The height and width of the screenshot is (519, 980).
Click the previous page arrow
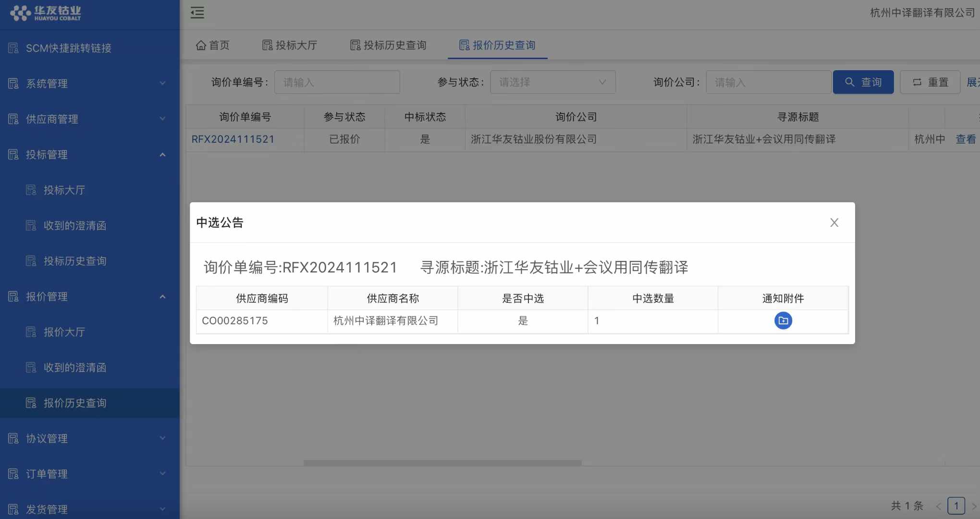point(938,506)
